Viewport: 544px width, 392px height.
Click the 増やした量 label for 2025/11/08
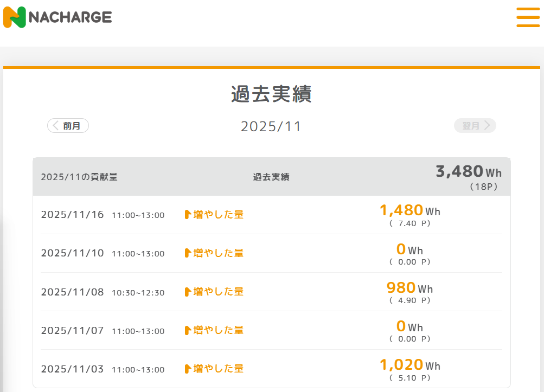coord(218,292)
